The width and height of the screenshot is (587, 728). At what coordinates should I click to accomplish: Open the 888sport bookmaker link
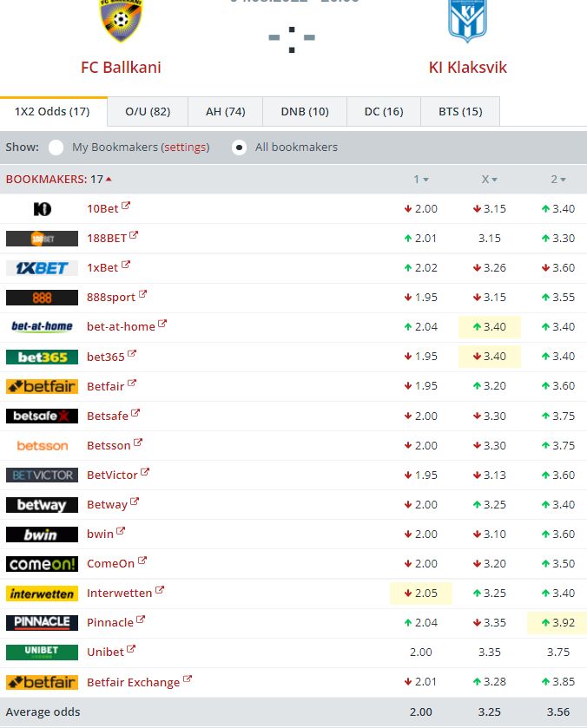tap(111, 298)
